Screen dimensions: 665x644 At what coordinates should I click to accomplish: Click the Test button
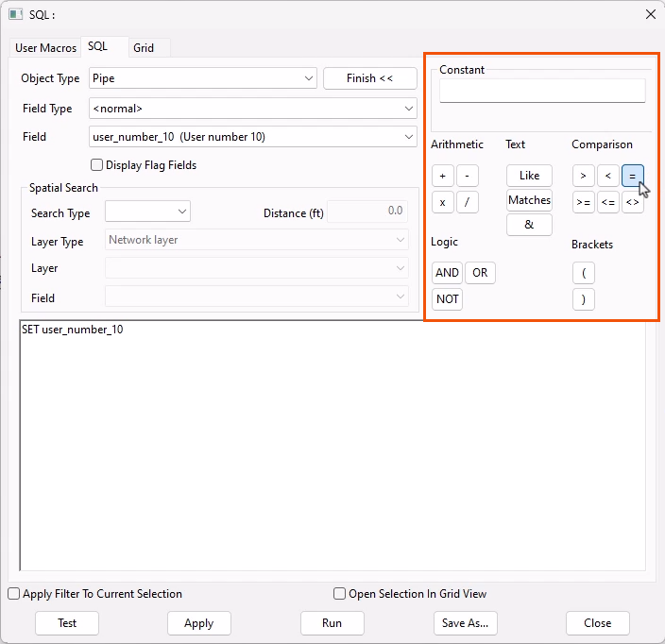coord(67,623)
